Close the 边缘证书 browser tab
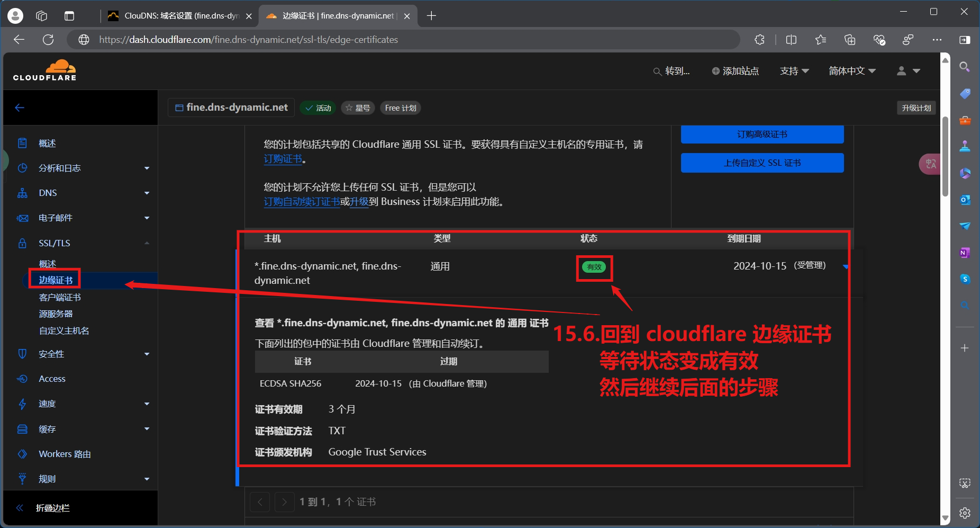Image resolution: width=980 pixels, height=528 pixels. click(406, 16)
